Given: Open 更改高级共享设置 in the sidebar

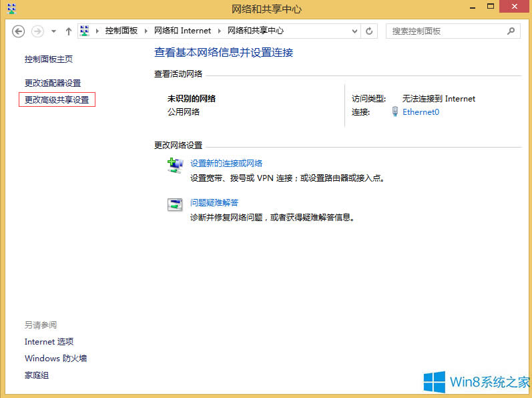Looking at the screenshot, I should coord(57,99).
